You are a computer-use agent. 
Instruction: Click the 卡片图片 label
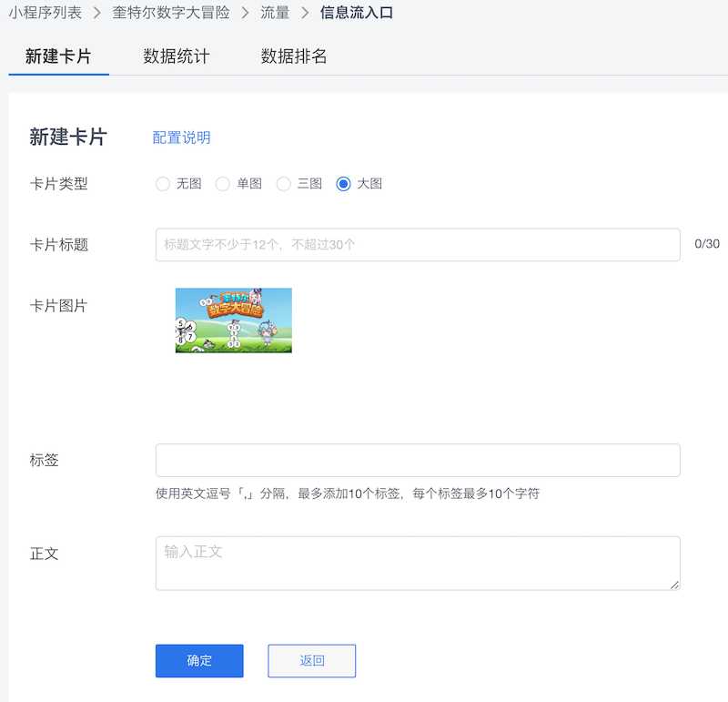[59, 306]
